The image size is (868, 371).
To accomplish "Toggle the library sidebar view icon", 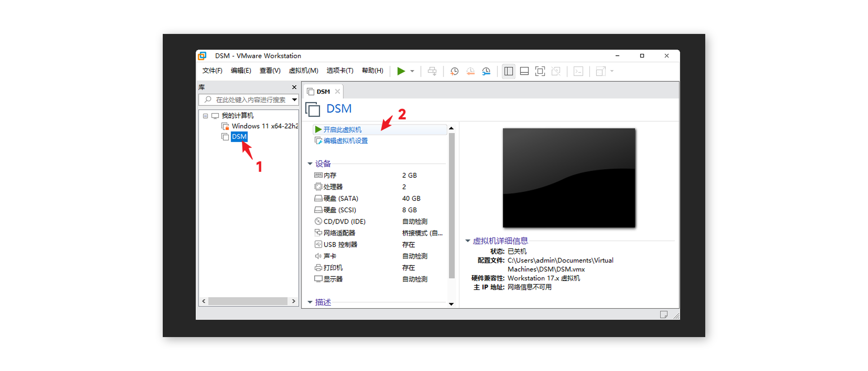I will click(x=509, y=71).
